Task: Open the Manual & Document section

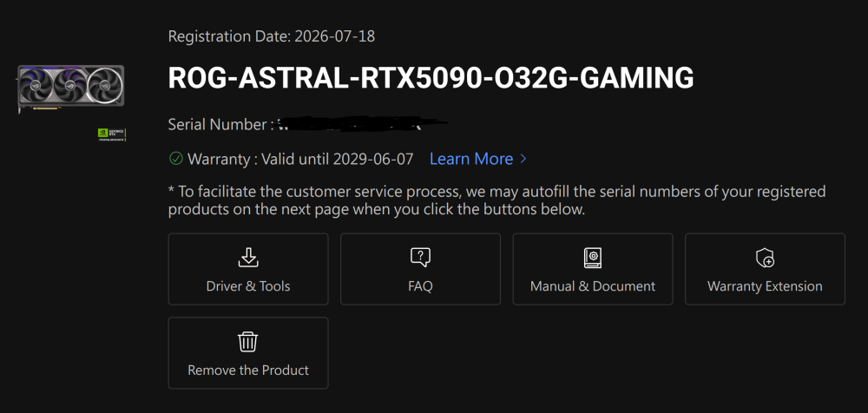Action: point(593,269)
